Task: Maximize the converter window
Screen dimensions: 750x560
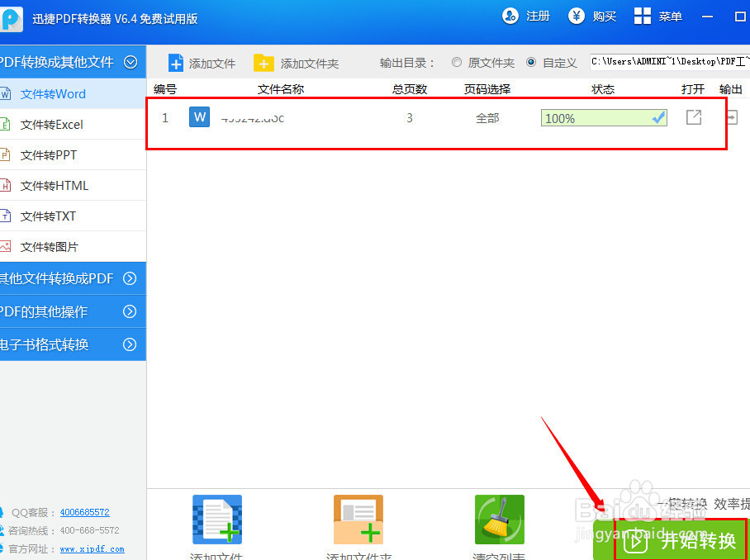Action: [x=740, y=17]
